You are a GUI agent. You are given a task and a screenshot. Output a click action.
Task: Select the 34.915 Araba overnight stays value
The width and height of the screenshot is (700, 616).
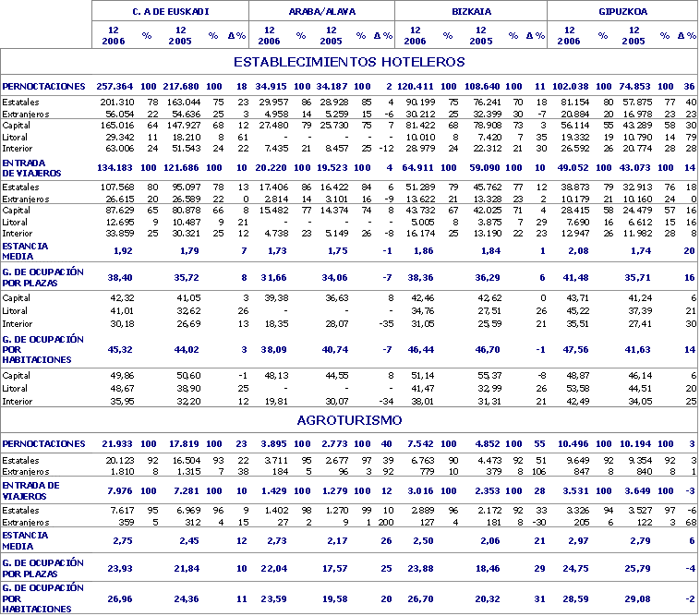pos(271,85)
